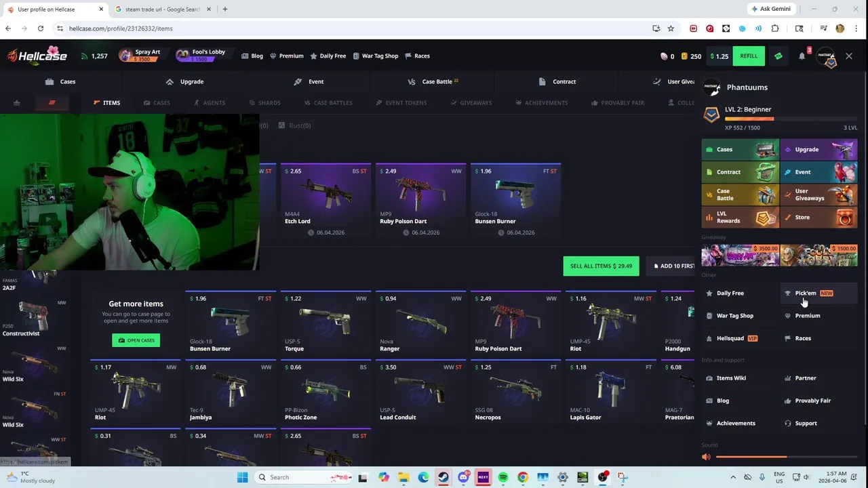Open the Contract tile in side menu

740,171
